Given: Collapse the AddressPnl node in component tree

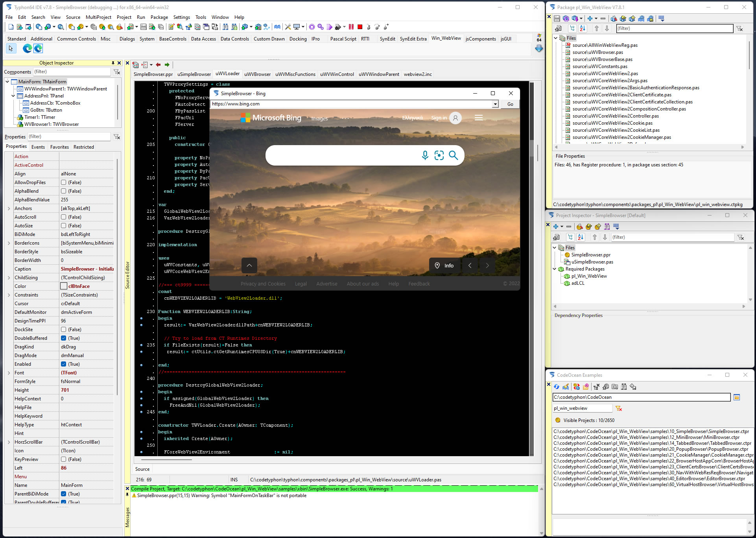Looking at the screenshot, I should coord(13,96).
